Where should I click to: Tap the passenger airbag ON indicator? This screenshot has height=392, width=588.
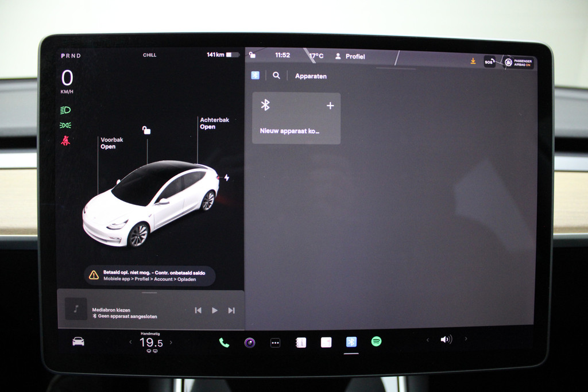pyautogui.click(x=518, y=62)
